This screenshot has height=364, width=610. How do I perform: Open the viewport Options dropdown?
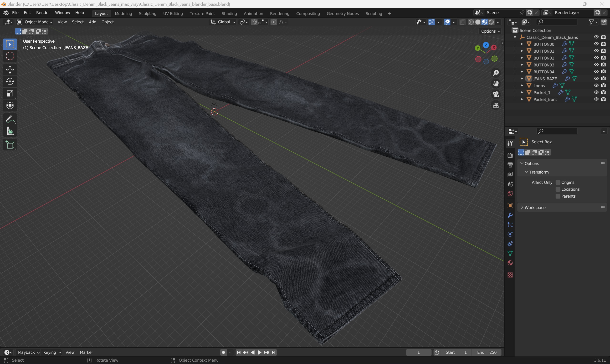(491, 31)
